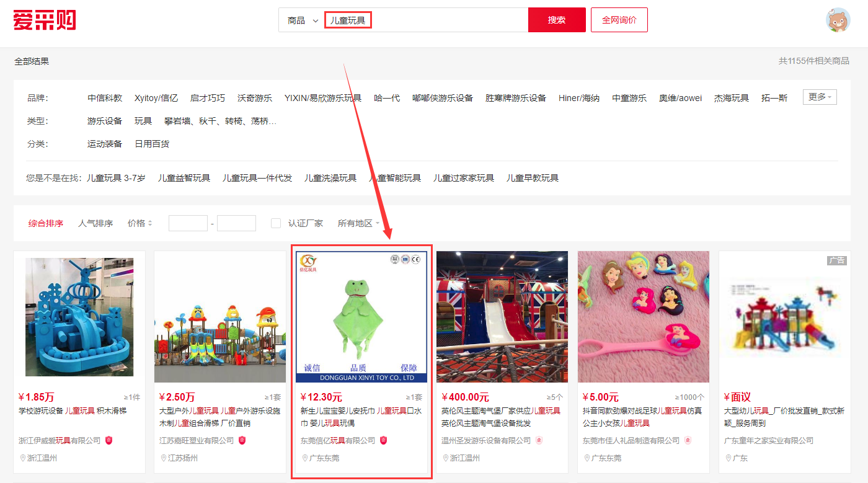The image size is (868, 483).
Task: Open the 所有地区 region dropdown
Action: [358, 223]
